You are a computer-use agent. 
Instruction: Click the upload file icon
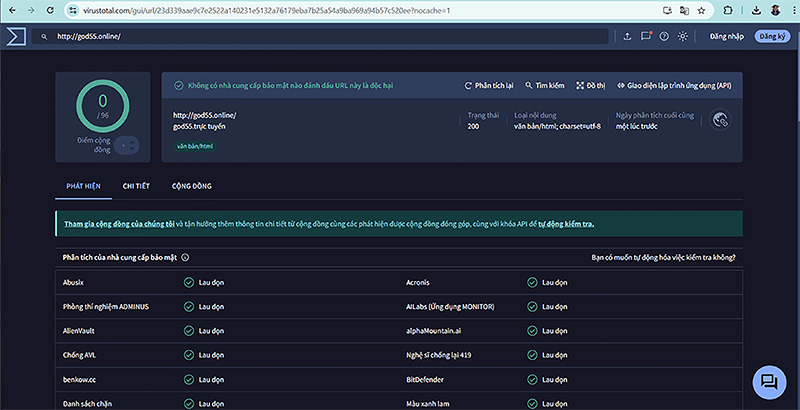click(x=627, y=36)
